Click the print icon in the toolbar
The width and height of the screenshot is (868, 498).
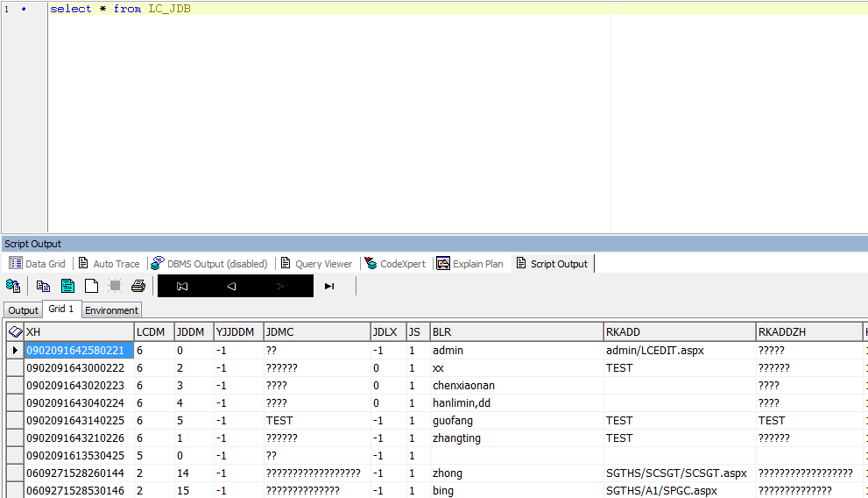138,286
